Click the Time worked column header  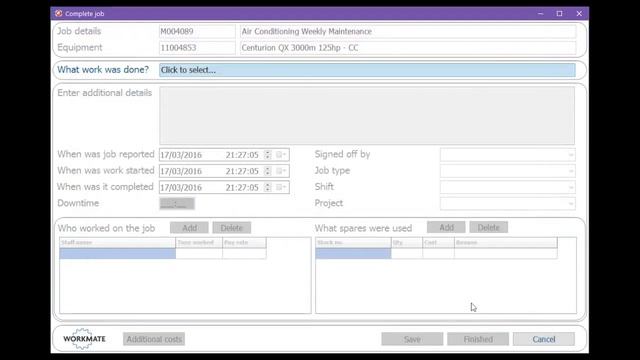199,242
